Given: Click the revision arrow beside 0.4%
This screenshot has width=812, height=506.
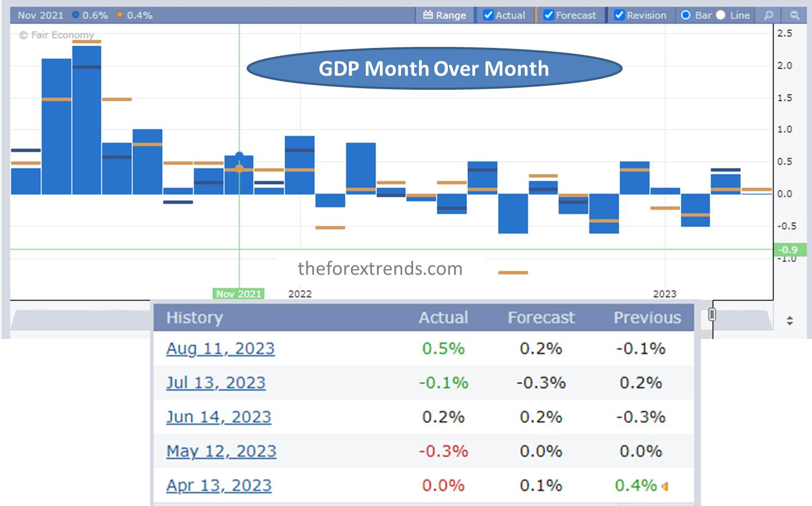Looking at the screenshot, I should coord(665,486).
